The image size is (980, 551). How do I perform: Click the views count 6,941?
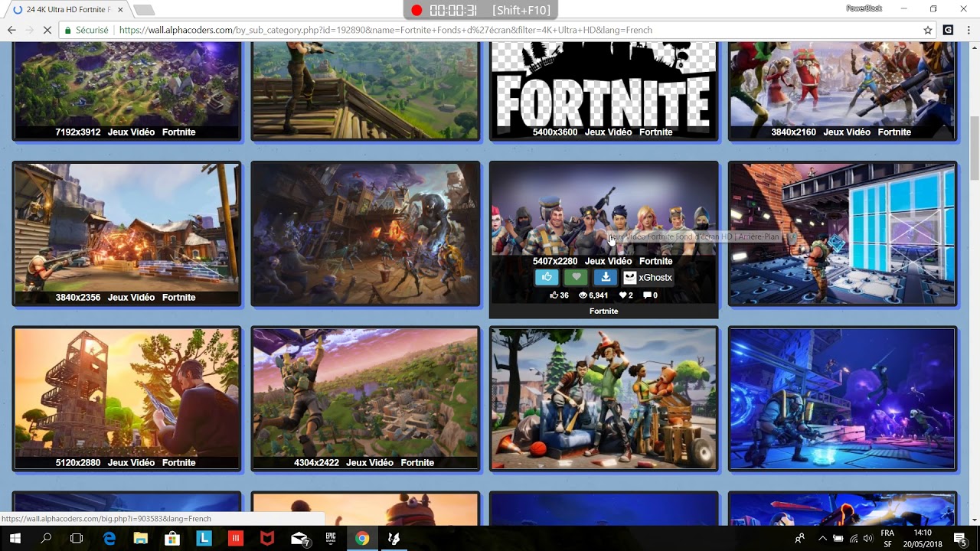pyautogui.click(x=593, y=295)
